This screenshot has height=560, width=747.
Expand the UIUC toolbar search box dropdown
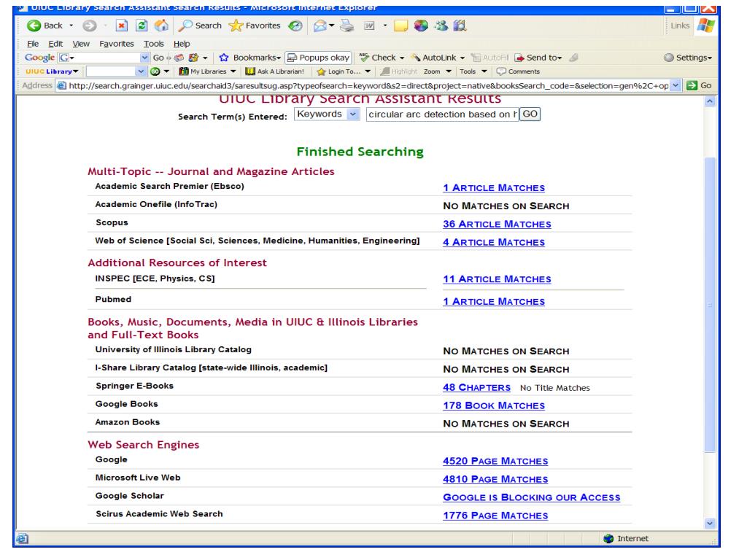[141, 71]
